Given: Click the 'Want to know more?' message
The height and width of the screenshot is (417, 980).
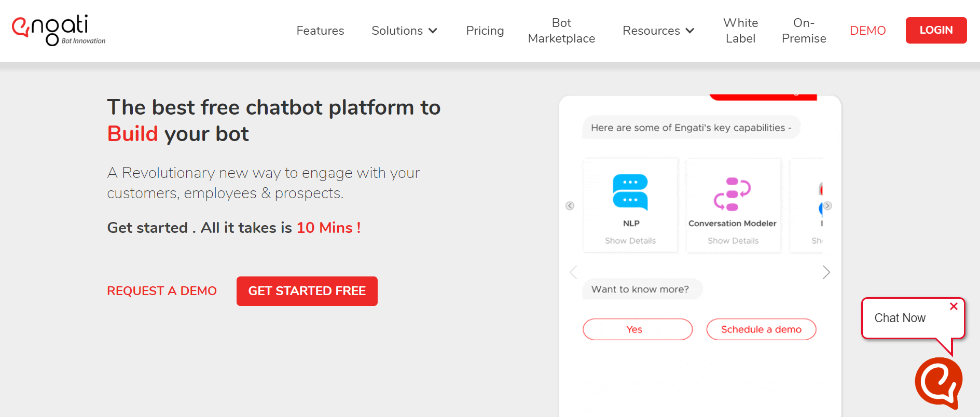Looking at the screenshot, I should 643,289.
